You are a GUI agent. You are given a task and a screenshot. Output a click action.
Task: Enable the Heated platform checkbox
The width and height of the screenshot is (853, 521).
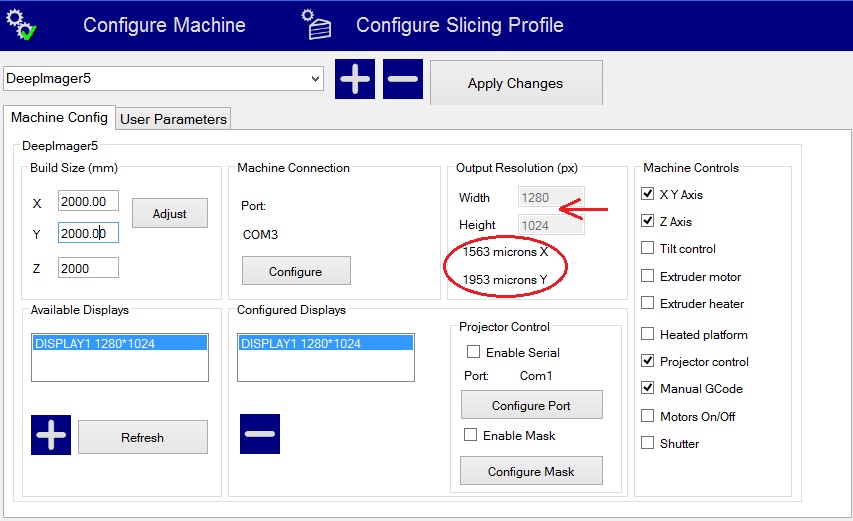coord(647,335)
